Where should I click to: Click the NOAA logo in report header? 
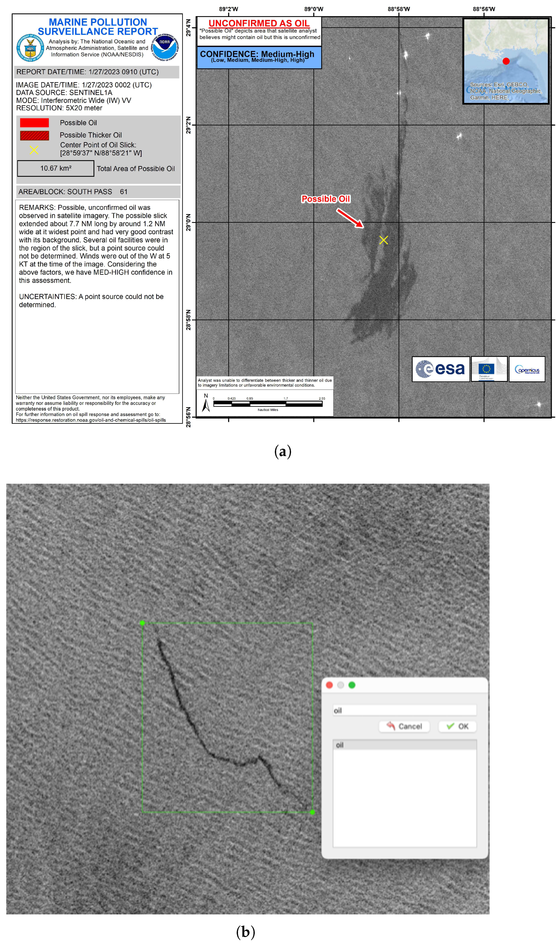(164, 47)
